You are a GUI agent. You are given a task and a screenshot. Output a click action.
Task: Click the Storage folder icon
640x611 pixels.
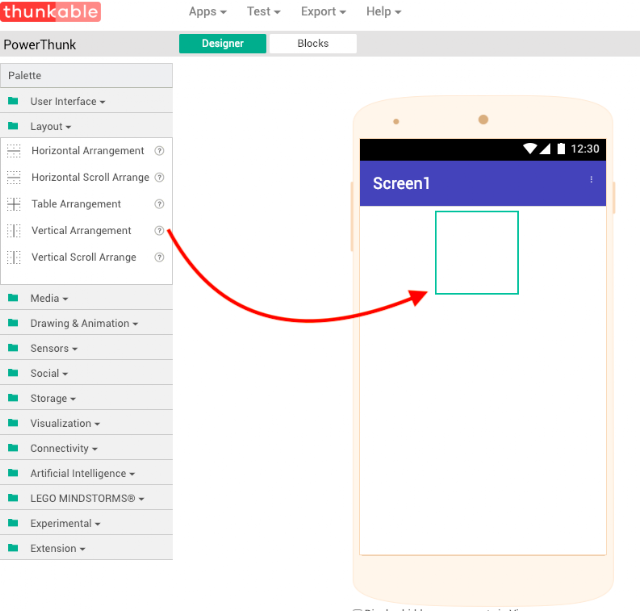coord(13,398)
